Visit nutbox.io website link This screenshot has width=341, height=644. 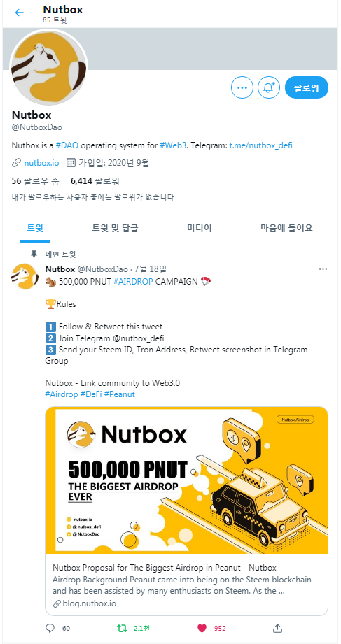pos(41,163)
